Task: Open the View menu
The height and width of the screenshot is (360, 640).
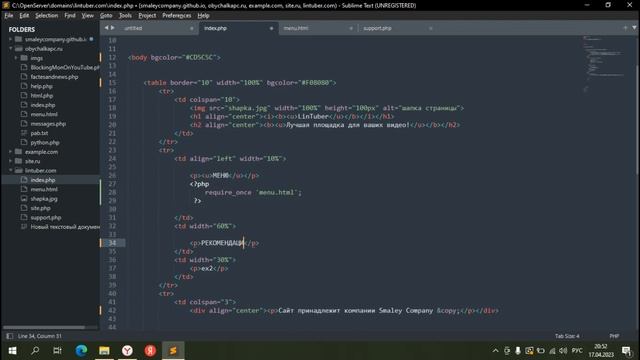Action: [87, 16]
